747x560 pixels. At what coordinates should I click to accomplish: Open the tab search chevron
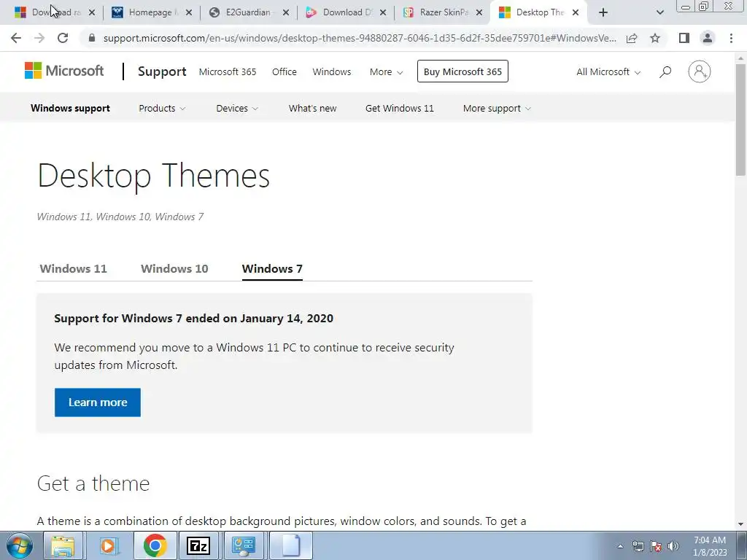pyautogui.click(x=659, y=12)
